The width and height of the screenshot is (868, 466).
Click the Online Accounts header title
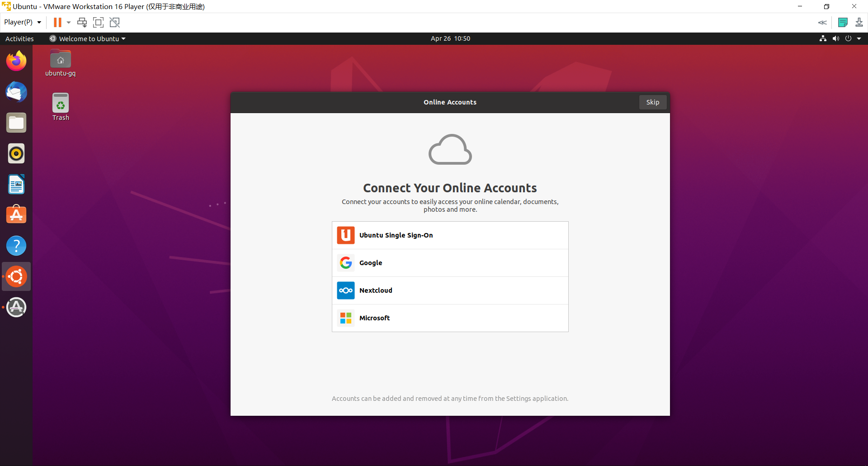click(450, 102)
